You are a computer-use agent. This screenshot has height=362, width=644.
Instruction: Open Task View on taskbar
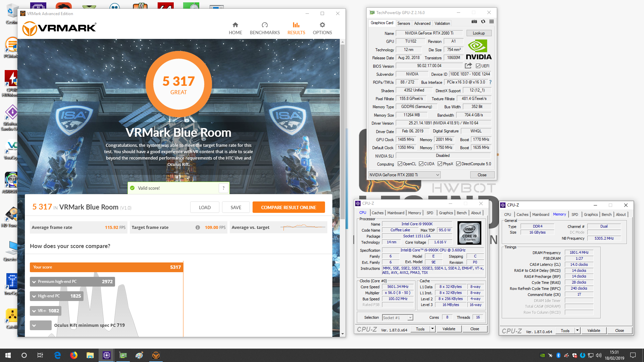(40, 355)
